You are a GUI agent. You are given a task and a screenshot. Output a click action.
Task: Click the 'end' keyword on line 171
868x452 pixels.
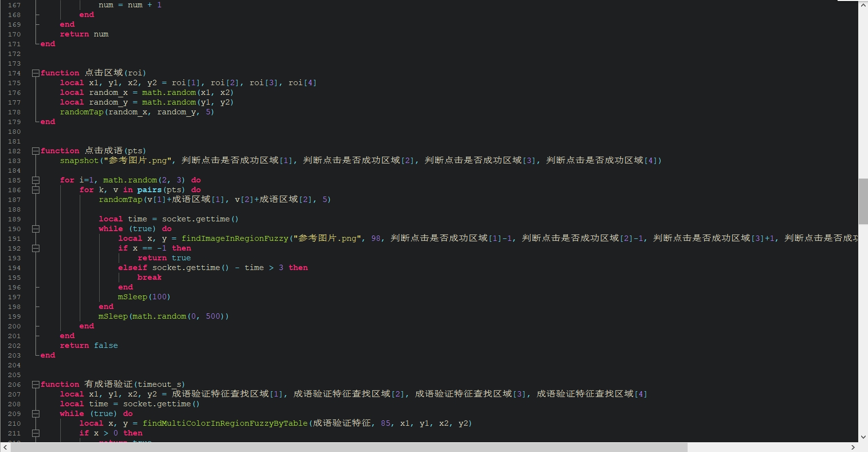48,44
